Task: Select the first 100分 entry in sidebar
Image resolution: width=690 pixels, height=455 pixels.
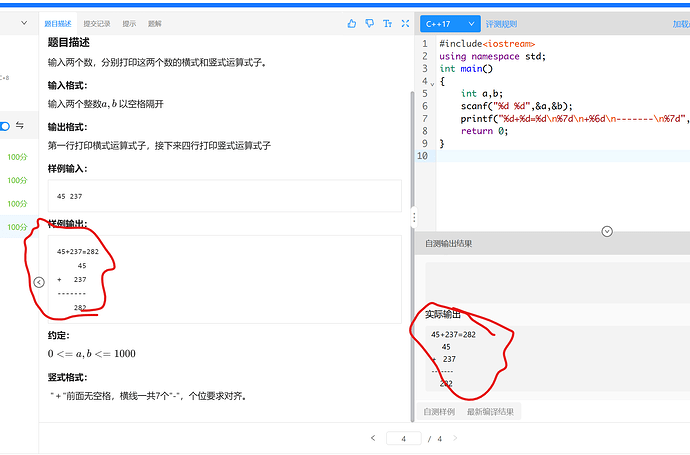Action: click(18, 157)
